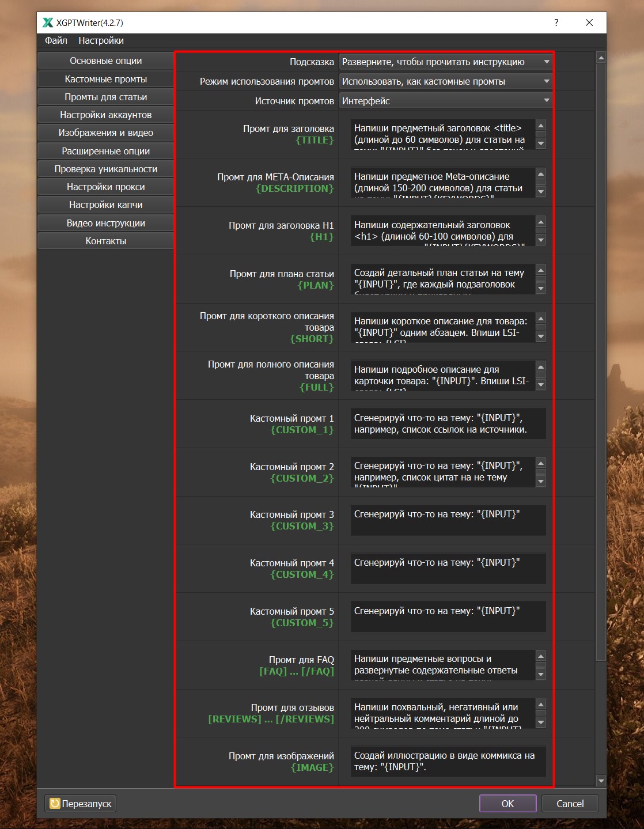Click main panel scrollbar down arrow

601,781
